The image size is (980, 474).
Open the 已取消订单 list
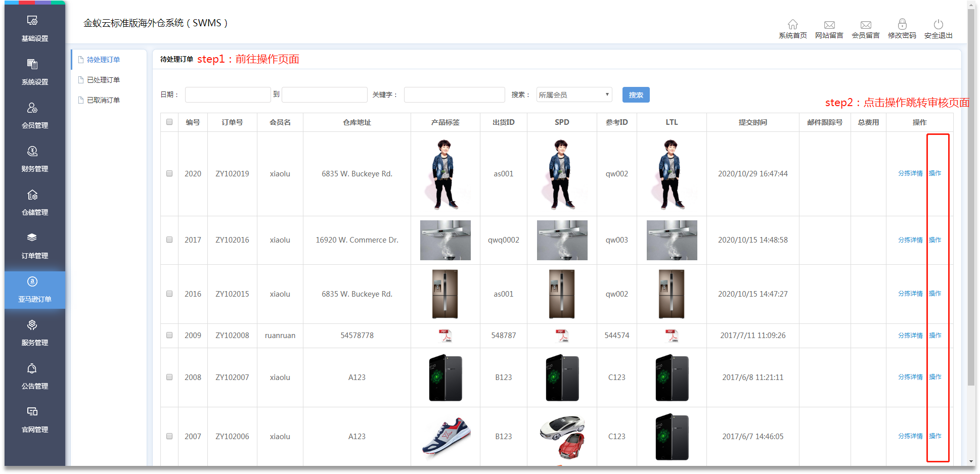[103, 100]
